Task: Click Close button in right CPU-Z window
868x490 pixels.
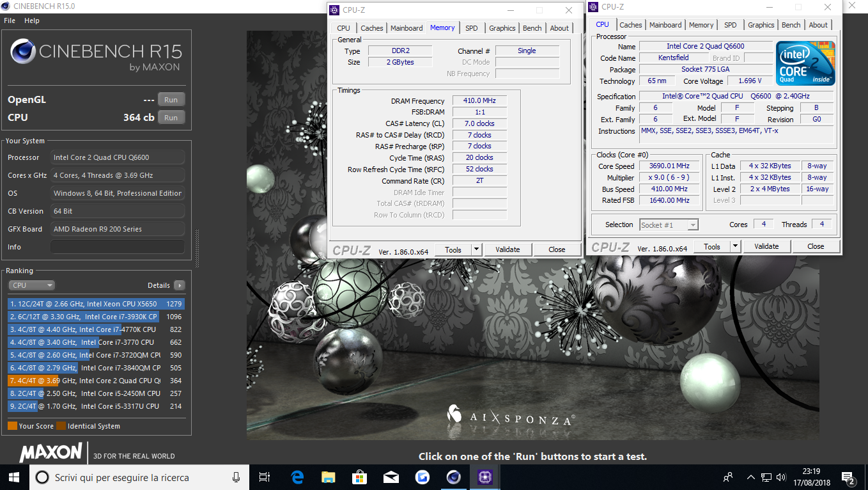Action: point(816,246)
